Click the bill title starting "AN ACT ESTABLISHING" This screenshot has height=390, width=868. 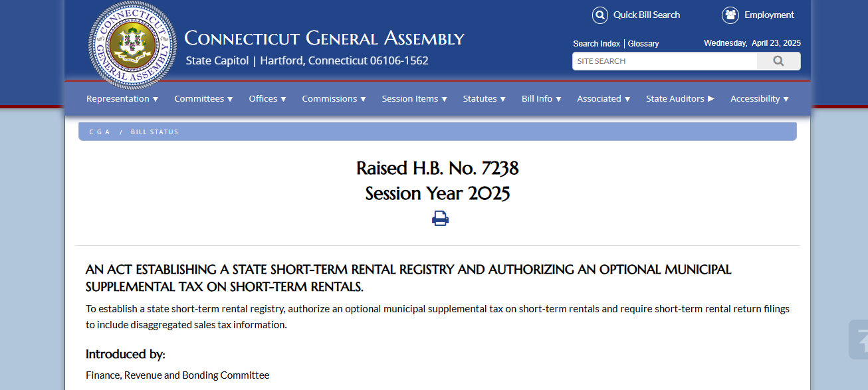[x=408, y=278]
